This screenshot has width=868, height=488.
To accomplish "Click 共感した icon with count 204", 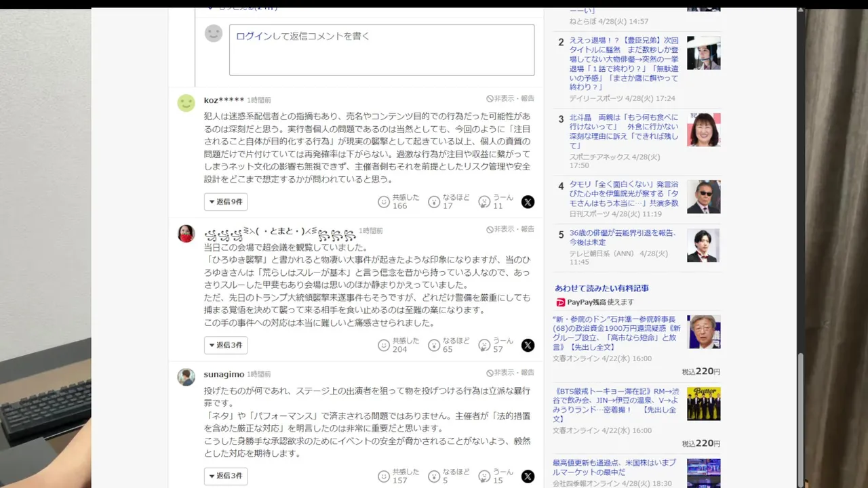I will 384,346.
